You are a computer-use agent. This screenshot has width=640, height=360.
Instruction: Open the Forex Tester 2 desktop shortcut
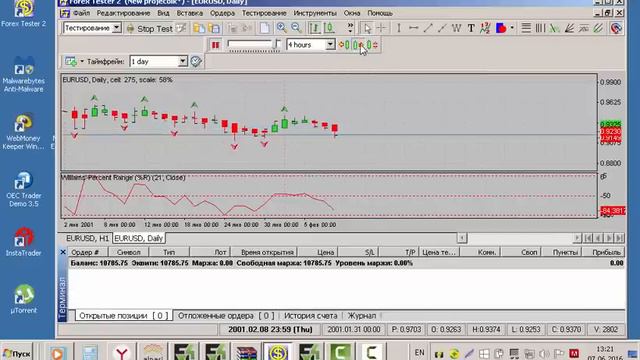[24, 14]
